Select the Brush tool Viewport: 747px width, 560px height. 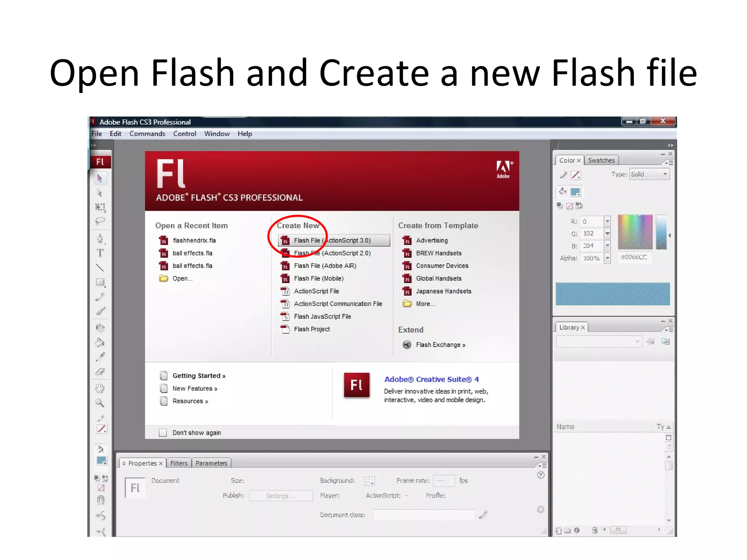[100, 311]
